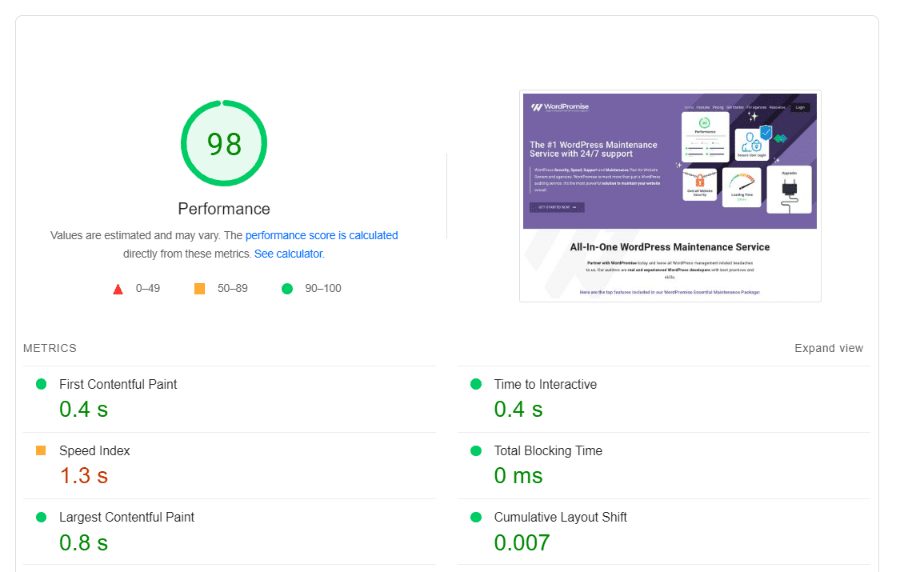Click the '1.3 s' Speed Index value
Image resolution: width=898 pixels, height=572 pixels.
(84, 476)
